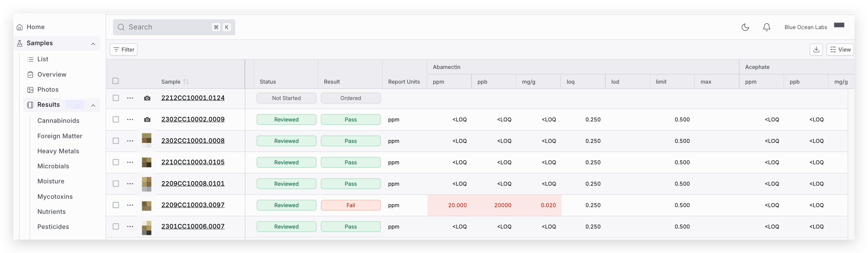Open photo thumbnail for 2209CC10008.0101
Viewport: 868px width, 253px height.
coord(147,184)
